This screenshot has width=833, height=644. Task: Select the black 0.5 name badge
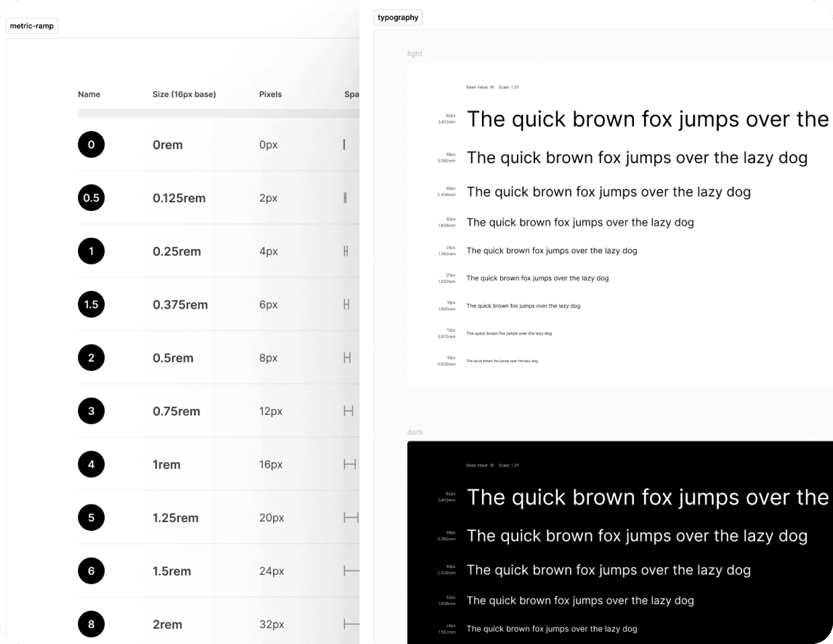pyautogui.click(x=91, y=197)
